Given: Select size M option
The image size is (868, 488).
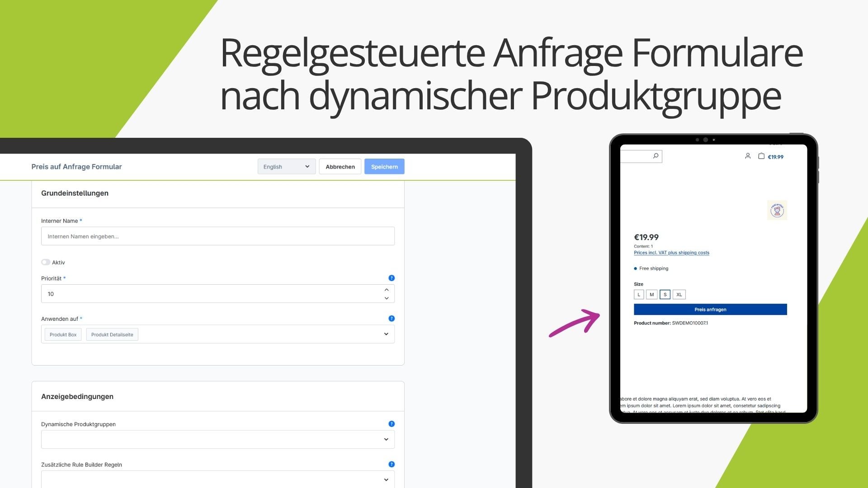Looking at the screenshot, I should click(651, 295).
